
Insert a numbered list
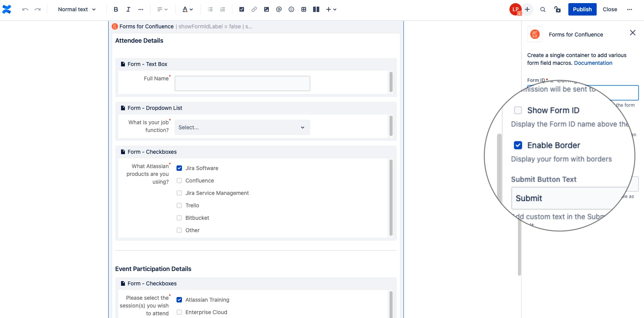point(223,9)
